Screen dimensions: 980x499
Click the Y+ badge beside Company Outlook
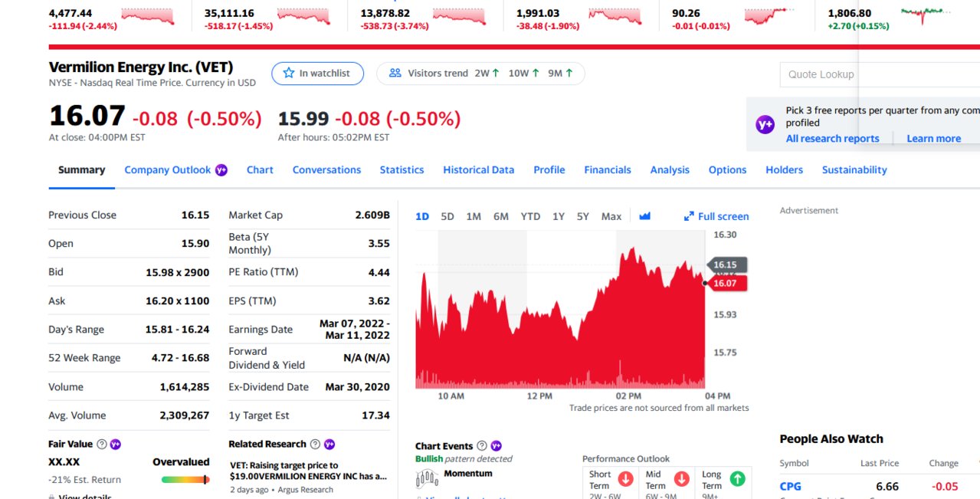coord(221,170)
